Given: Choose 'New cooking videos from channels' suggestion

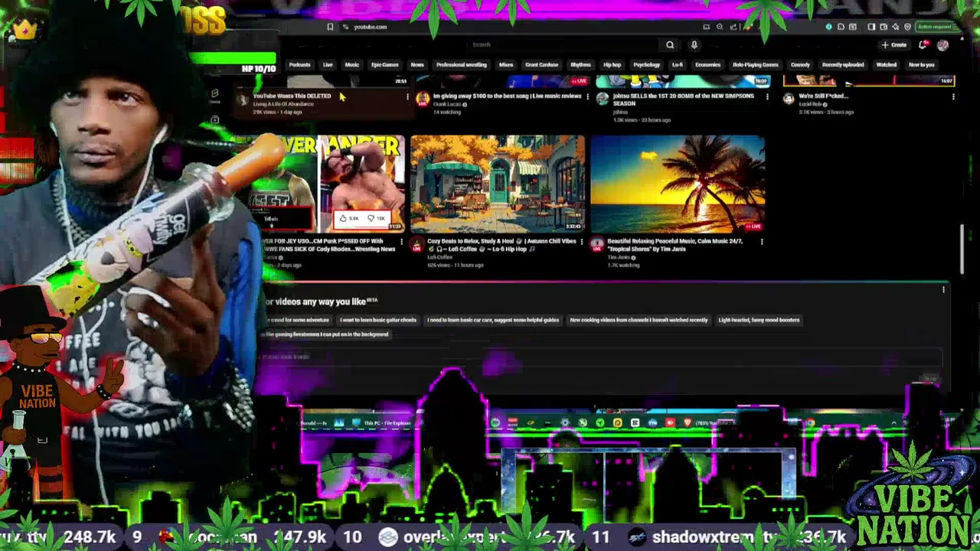Looking at the screenshot, I should click(x=639, y=320).
